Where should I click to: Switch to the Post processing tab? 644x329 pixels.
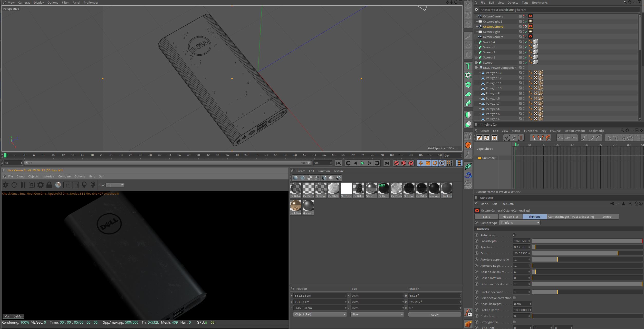[583, 217]
